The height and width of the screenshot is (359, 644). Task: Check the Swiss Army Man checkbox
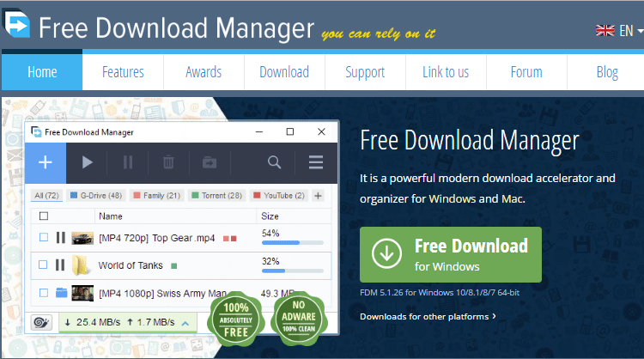click(44, 293)
